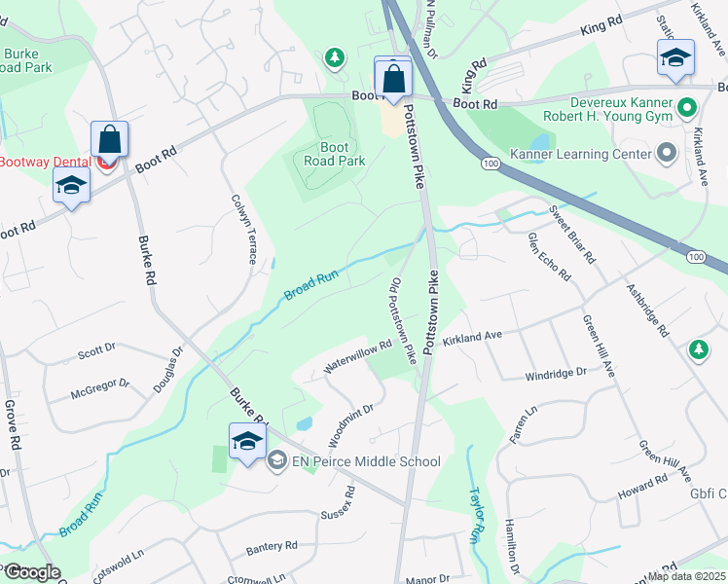Click the Route 100 shield near Ashbridge Rd

tap(696, 257)
